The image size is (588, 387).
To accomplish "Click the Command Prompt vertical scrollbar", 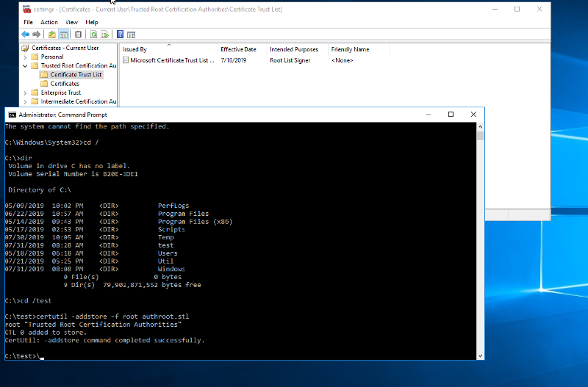I will tap(480, 242).
